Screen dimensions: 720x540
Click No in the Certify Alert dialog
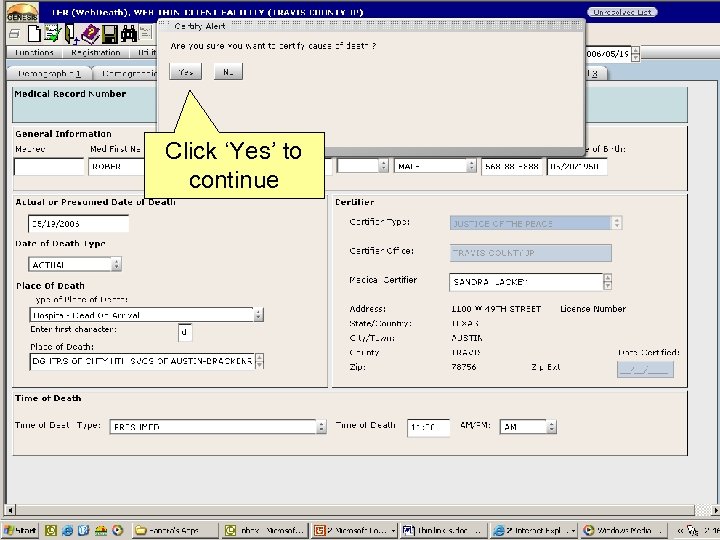[228, 72]
